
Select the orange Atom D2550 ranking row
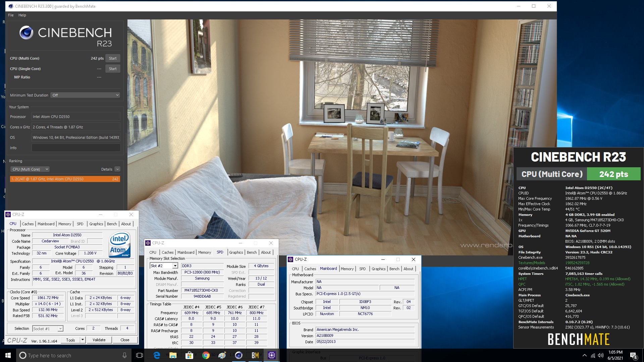[65, 179]
